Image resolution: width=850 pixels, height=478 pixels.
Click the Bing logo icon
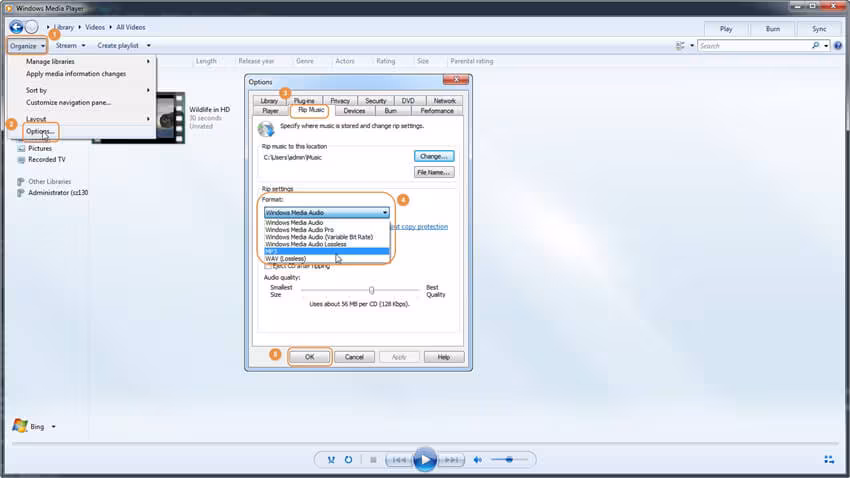[20, 426]
